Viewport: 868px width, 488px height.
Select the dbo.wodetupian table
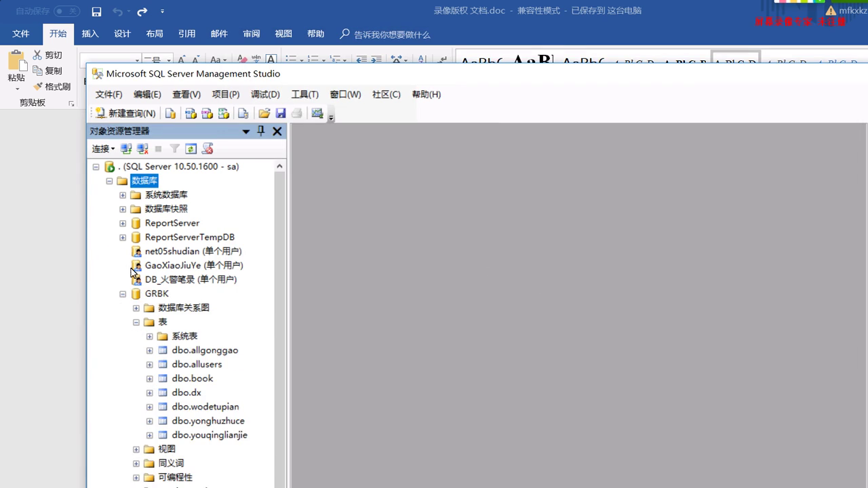(x=205, y=407)
